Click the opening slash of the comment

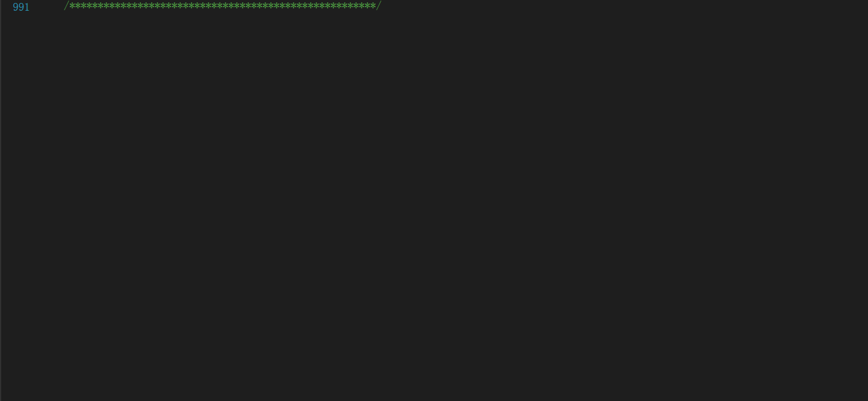pos(66,6)
